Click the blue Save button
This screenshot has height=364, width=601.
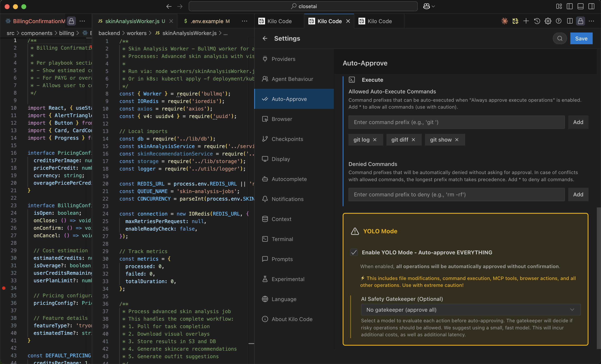pyautogui.click(x=581, y=39)
